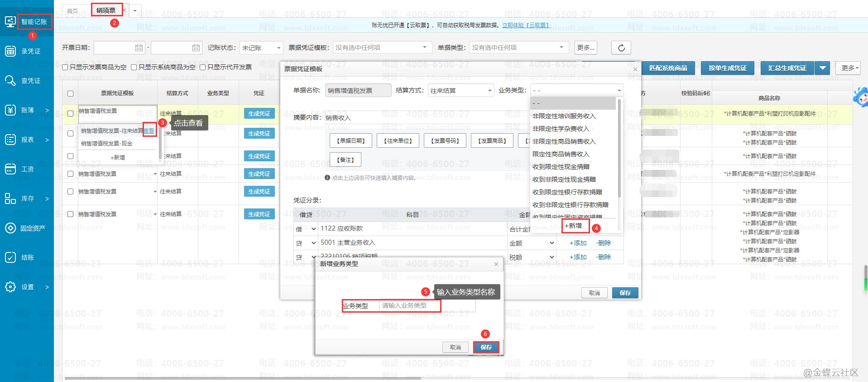Select 非限定性培训服务收入 from the list
Screen dimensions: 868x382
(564, 116)
